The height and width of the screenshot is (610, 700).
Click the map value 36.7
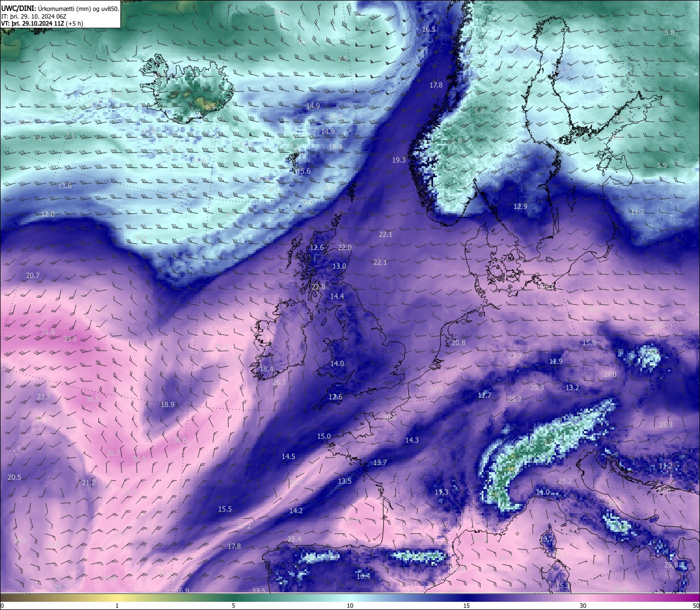tap(113, 454)
